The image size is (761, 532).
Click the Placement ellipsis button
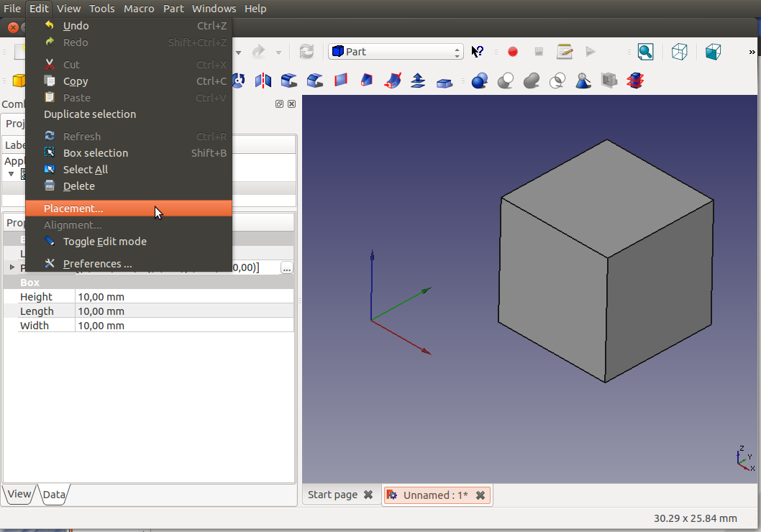click(286, 268)
